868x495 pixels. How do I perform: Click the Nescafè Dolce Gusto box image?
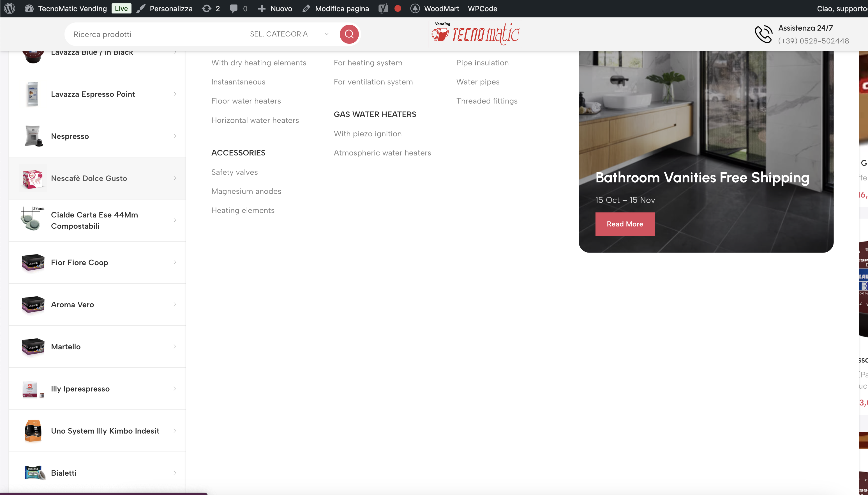33,178
